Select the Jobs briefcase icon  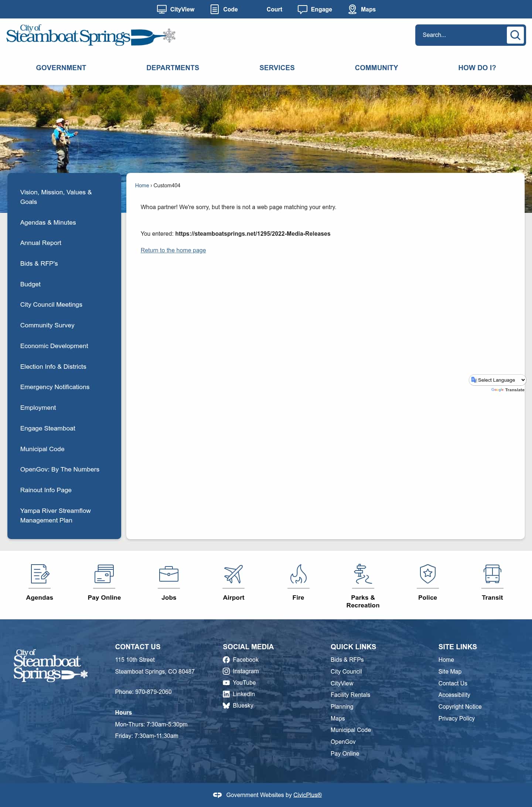pos(169,574)
